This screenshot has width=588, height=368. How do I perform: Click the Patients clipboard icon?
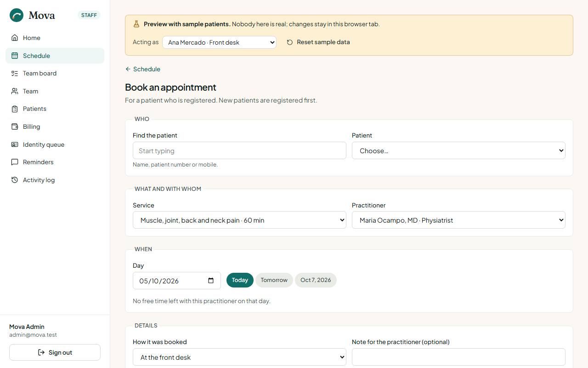pyautogui.click(x=15, y=109)
